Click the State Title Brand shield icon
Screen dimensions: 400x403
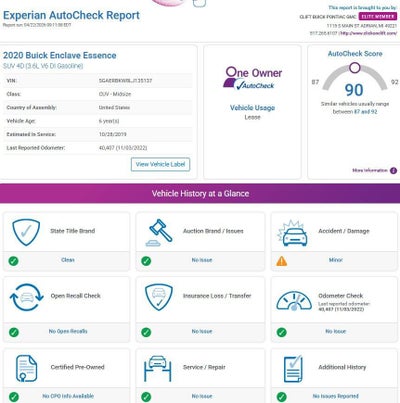tap(26, 232)
